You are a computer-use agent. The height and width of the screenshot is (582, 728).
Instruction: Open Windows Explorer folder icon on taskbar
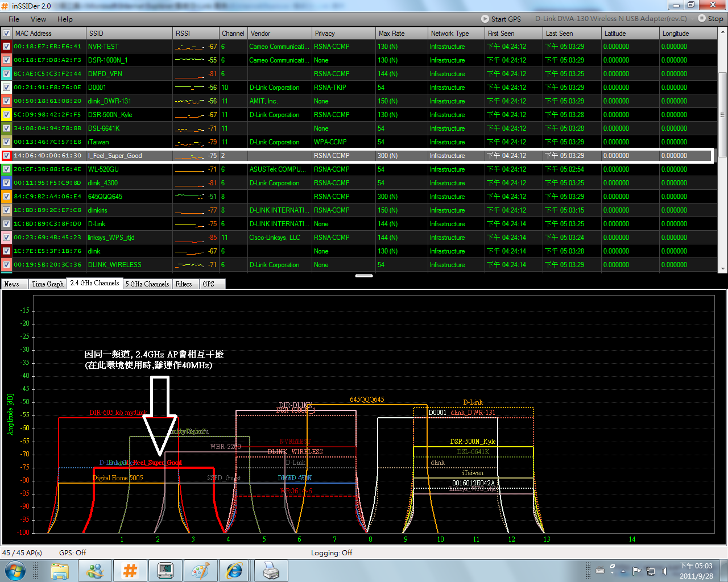pyautogui.click(x=60, y=571)
